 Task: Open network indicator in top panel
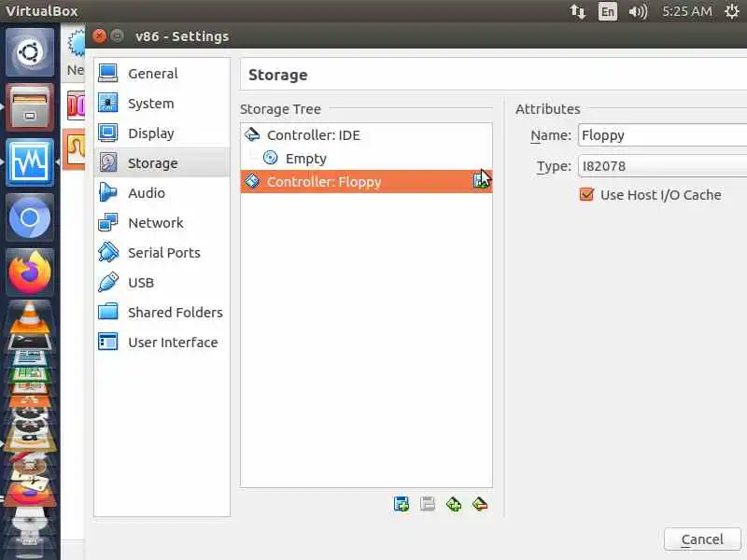(578, 11)
